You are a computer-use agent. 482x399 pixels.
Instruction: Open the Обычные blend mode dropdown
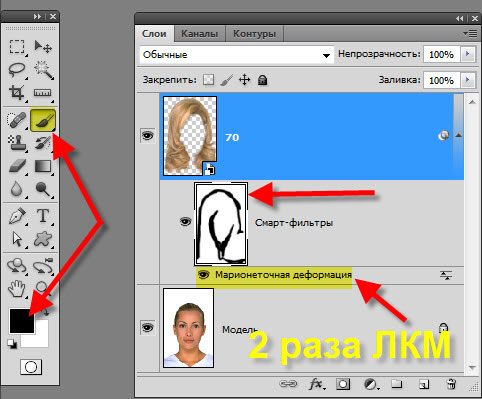(x=236, y=55)
